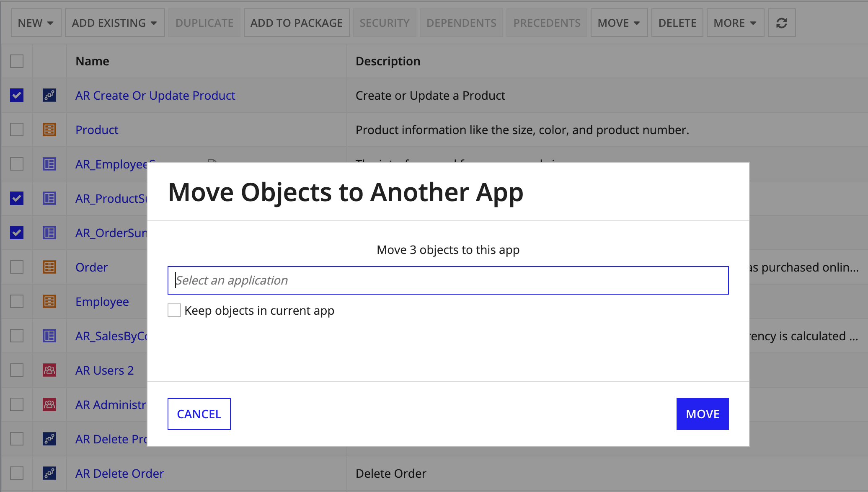Click the record type icon beside Employee
The width and height of the screenshot is (868, 492).
(49, 302)
